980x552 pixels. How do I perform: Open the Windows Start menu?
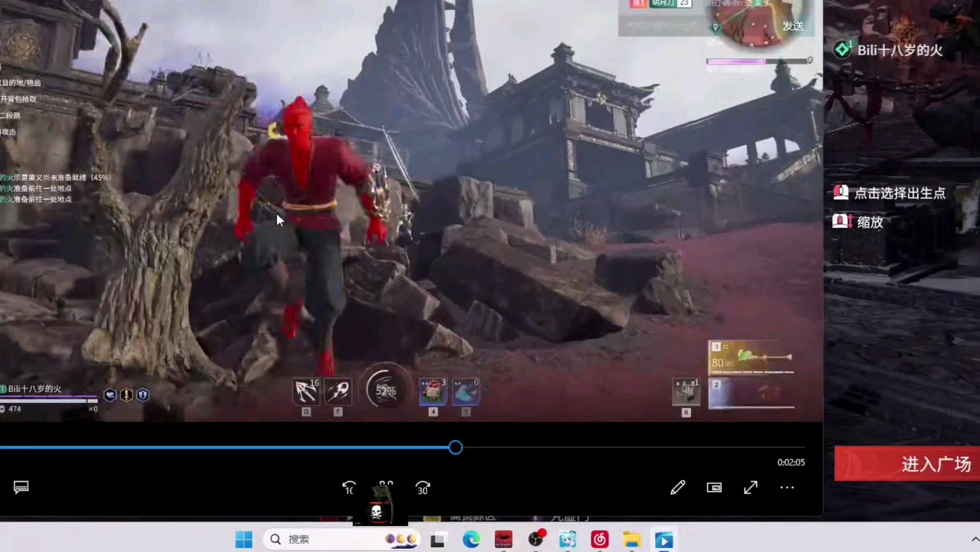tap(244, 539)
